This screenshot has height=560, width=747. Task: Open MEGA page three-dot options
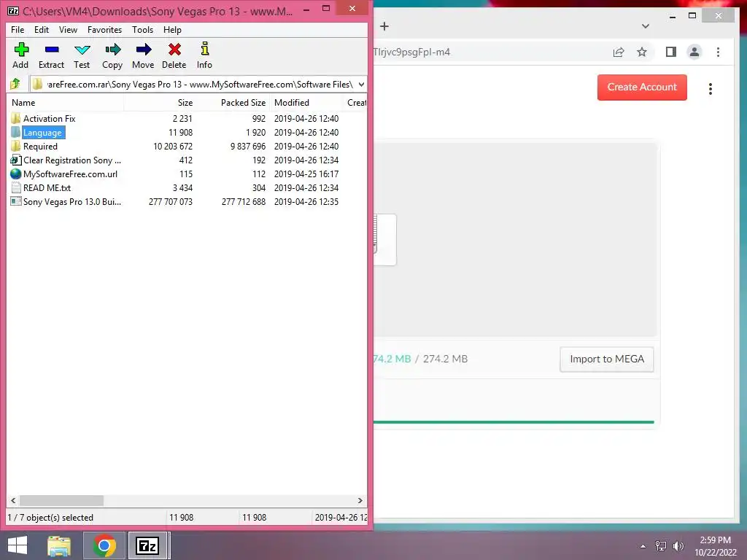point(711,89)
